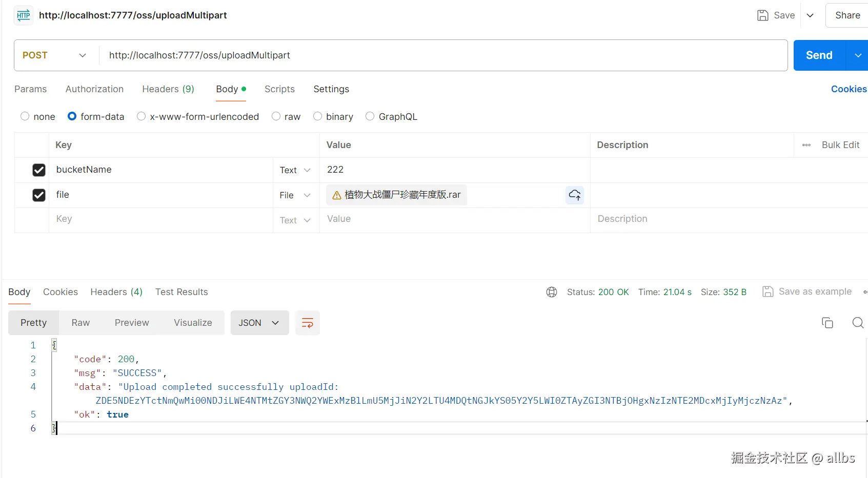Select the none body type
Viewport: 868px width, 478px height.
pos(25,116)
